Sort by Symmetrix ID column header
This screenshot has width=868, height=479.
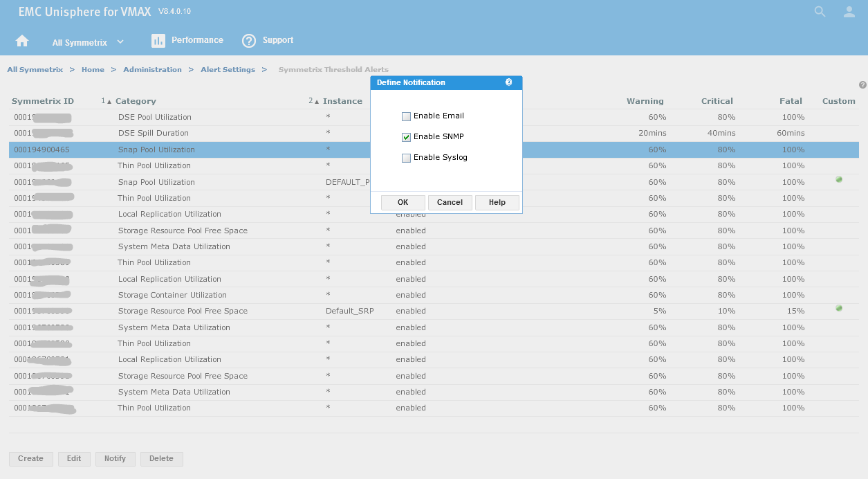[43, 101]
